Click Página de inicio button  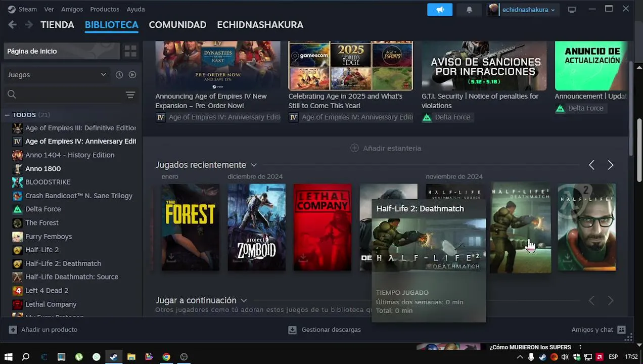click(62, 51)
